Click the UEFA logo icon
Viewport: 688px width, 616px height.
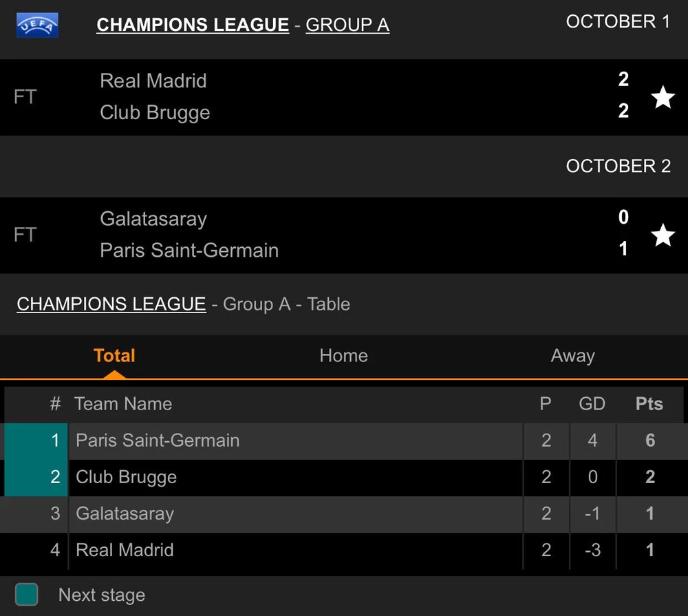point(37,25)
